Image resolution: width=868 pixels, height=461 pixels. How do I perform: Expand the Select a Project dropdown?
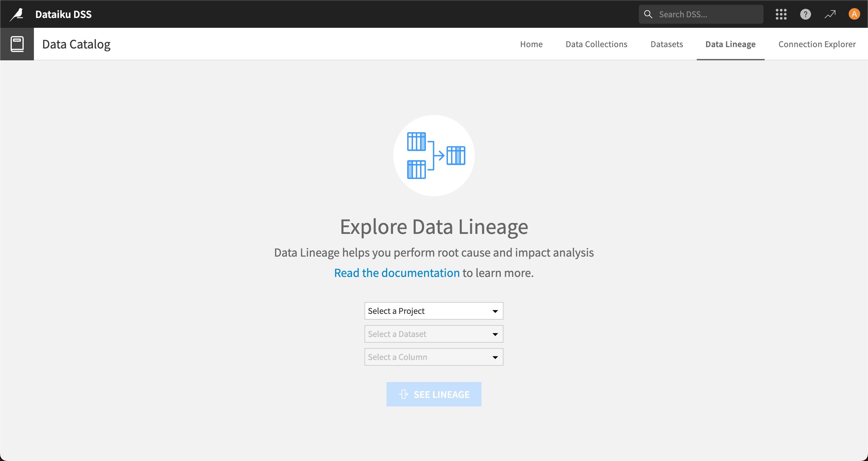click(x=434, y=311)
